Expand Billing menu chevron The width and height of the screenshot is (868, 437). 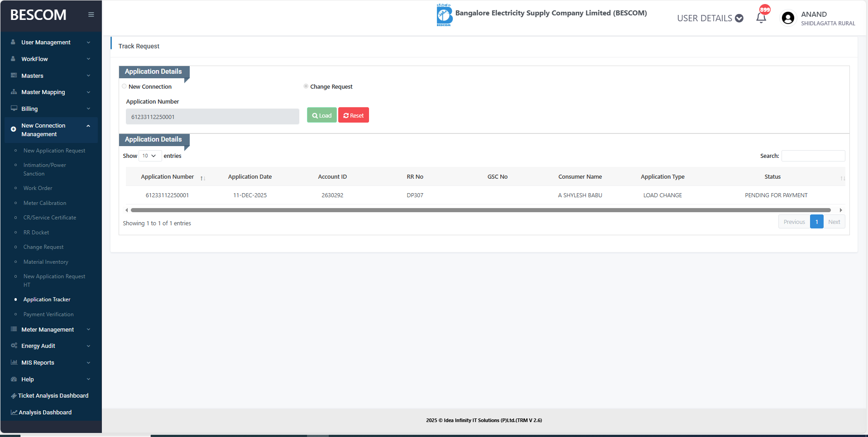[88, 109]
